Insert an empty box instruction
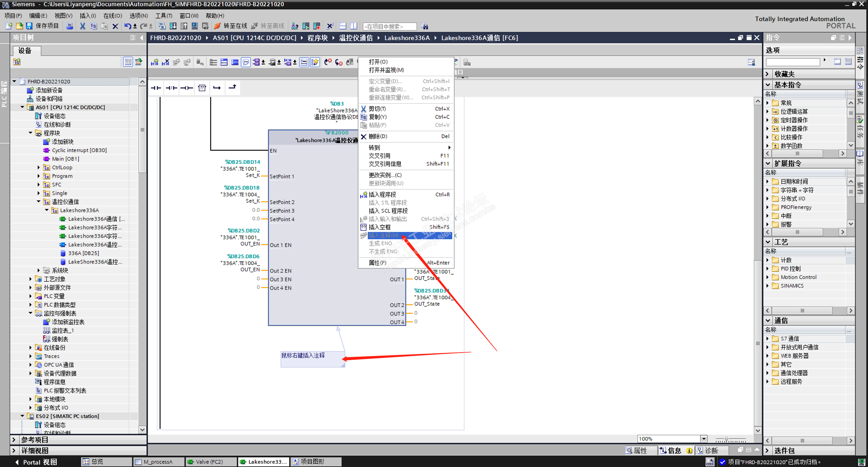The height and width of the screenshot is (467, 868). (202, 88)
